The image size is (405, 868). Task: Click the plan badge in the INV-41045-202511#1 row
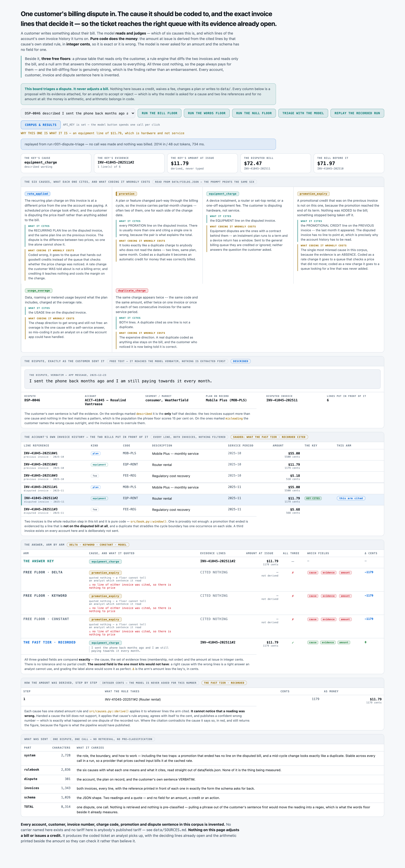[96, 487]
